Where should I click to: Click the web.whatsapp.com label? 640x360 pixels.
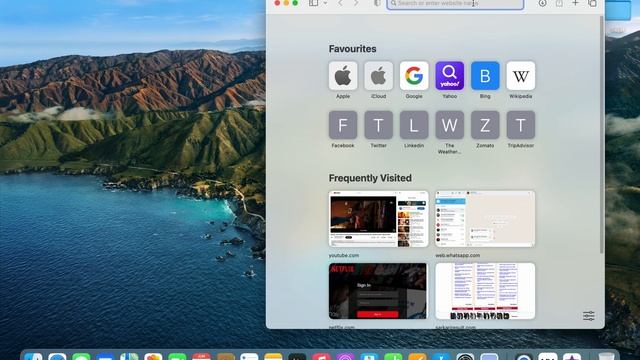pos(457,255)
